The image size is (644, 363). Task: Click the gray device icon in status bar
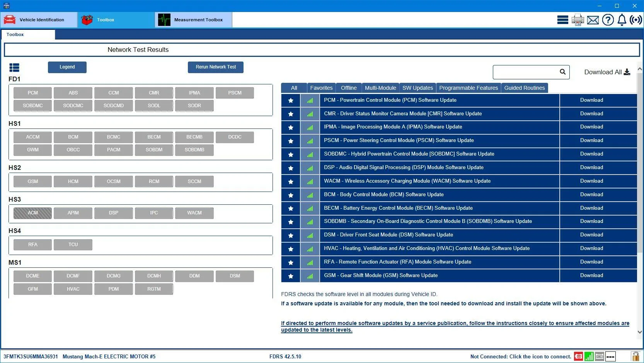click(600, 356)
